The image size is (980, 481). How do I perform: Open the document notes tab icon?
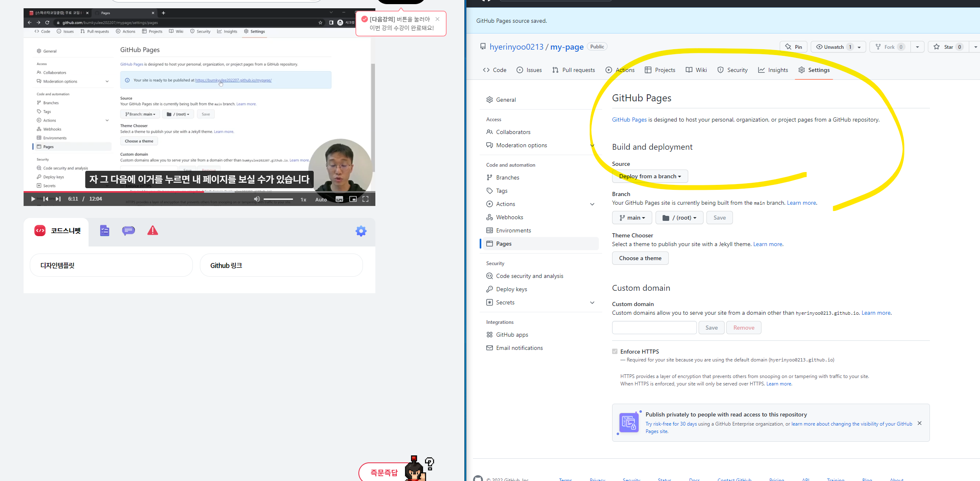click(105, 231)
